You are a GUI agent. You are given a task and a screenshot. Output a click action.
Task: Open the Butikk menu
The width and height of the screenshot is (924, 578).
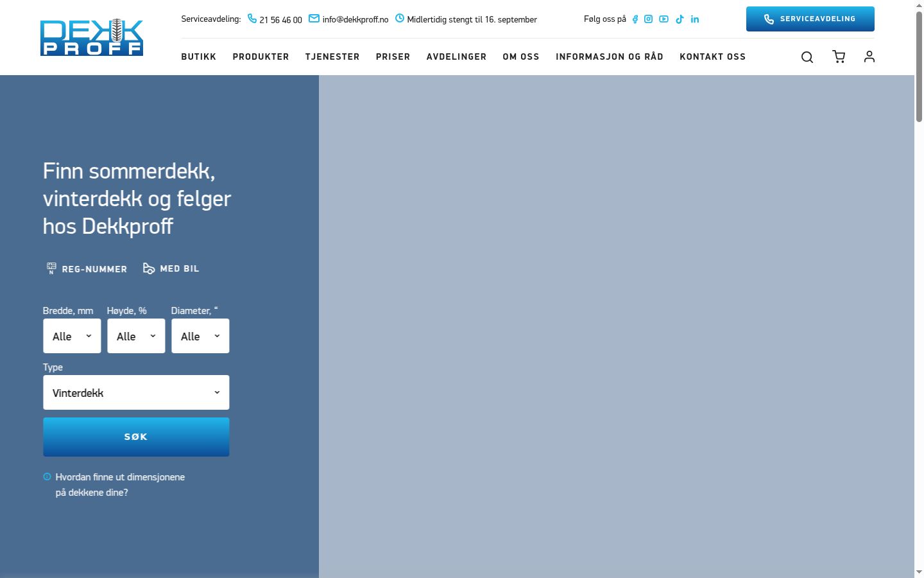(x=199, y=57)
